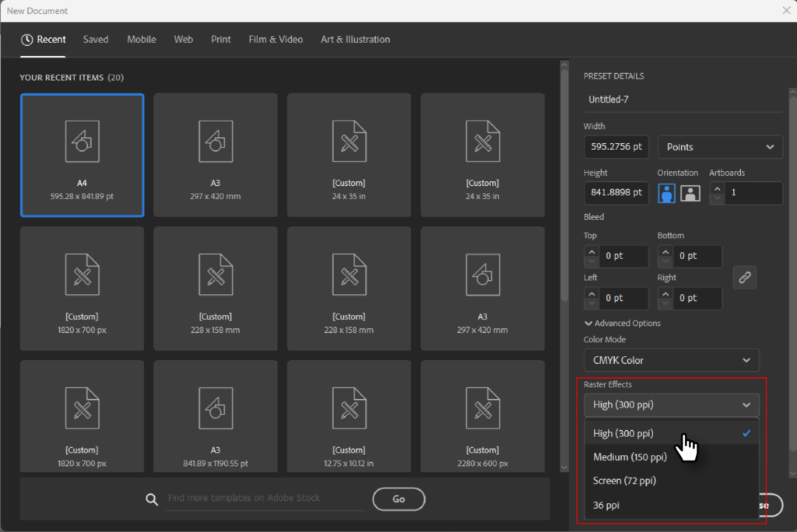Increase the Left bleed value
The width and height of the screenshot is (797, 532).
(592, 294)
